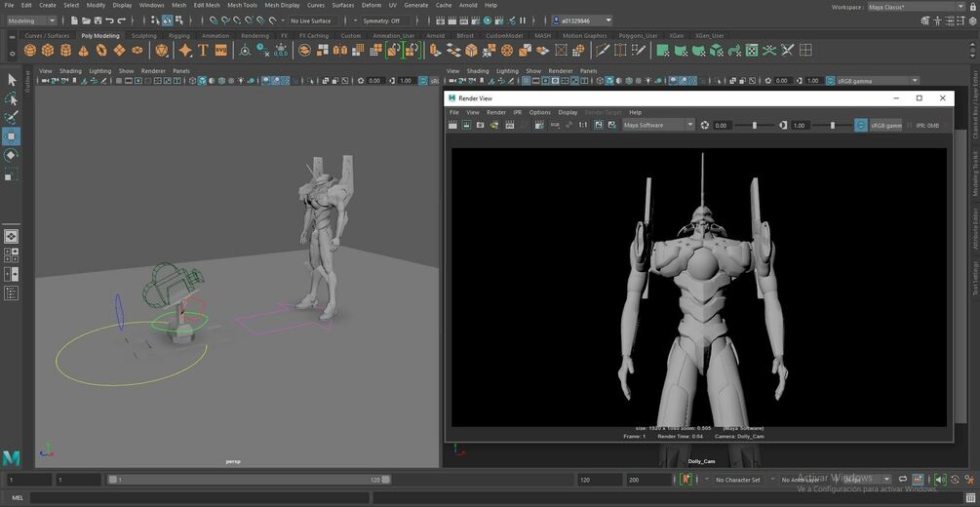Viewport: 980px width, 507px height.
Task: Toggle select by component type mode
Action: pyautogui.click(x=178, y=20)
